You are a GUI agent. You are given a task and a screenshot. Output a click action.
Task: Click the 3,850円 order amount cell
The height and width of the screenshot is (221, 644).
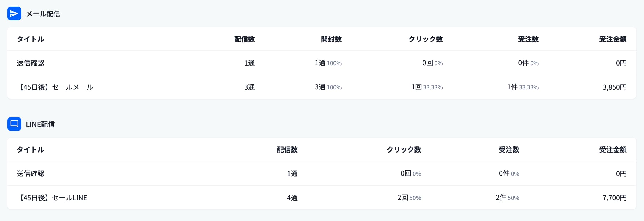coord(614,87)
